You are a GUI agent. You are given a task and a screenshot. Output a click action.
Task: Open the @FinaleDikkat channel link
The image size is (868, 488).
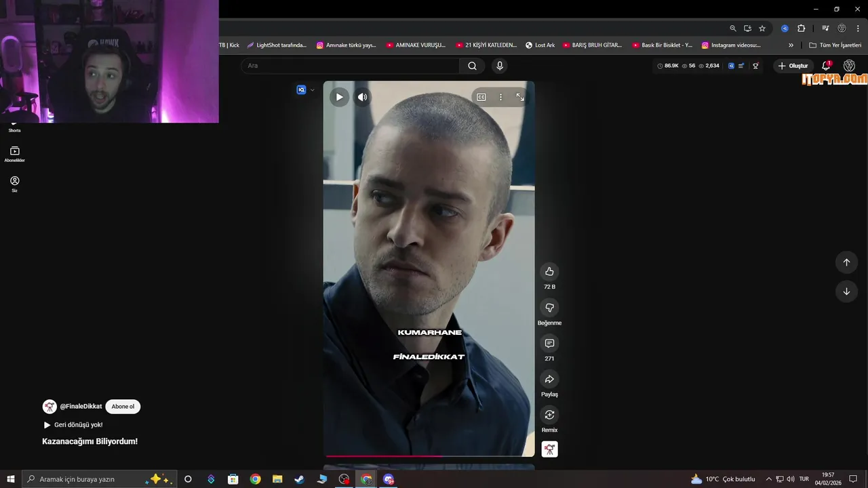click(x=81, y=407)
